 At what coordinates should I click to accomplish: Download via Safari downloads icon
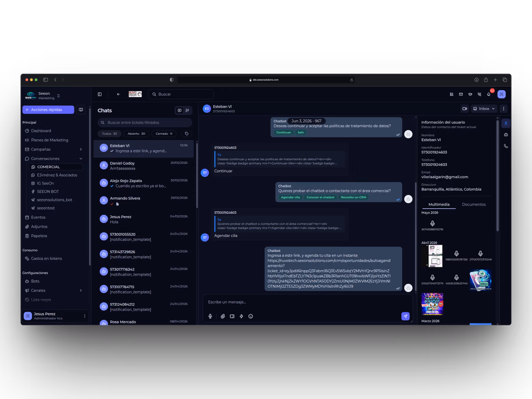(477, 80)
